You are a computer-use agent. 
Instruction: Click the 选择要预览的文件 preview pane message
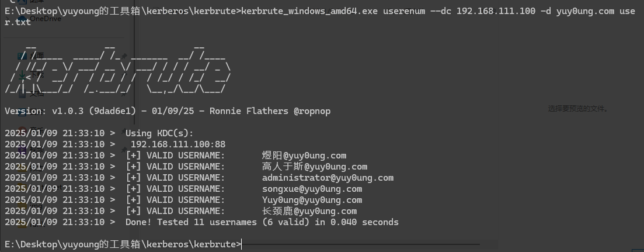tap(577, 109)
